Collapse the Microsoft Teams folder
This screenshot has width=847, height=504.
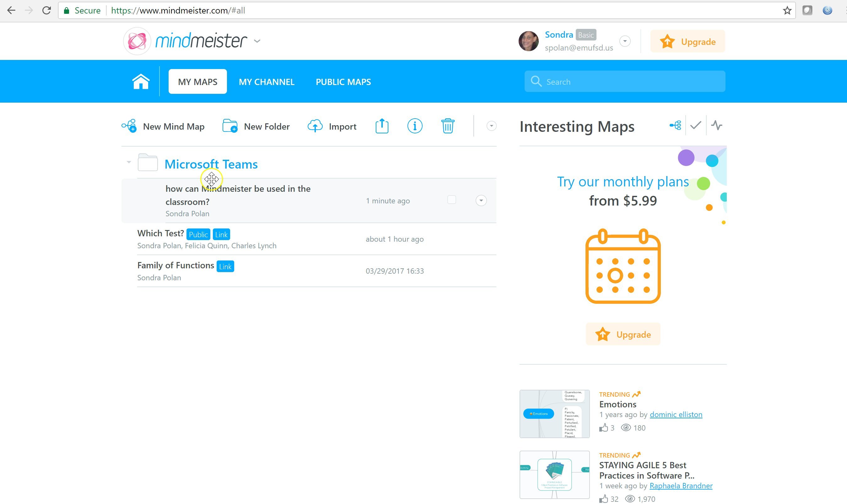point(129,162)
